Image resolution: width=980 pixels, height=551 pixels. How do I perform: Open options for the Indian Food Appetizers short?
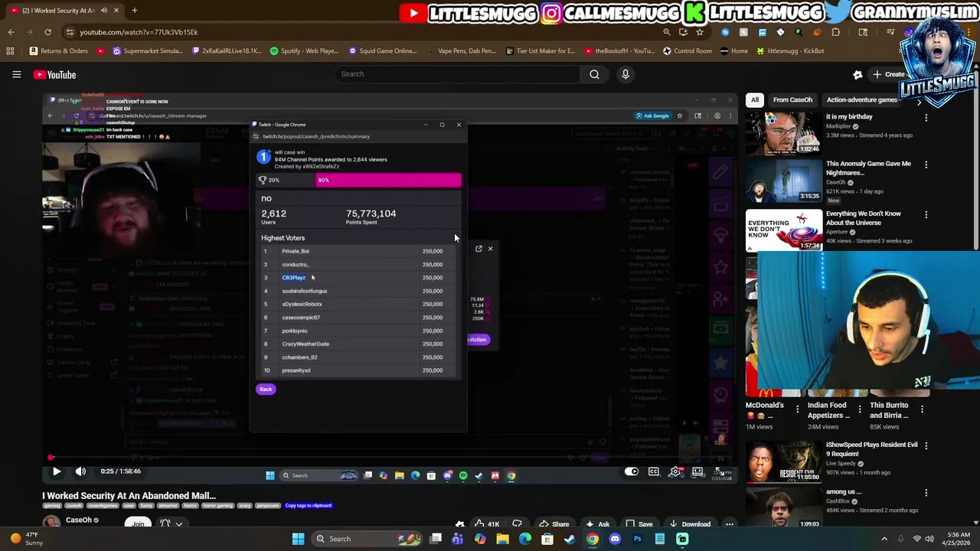pos(860,409)
